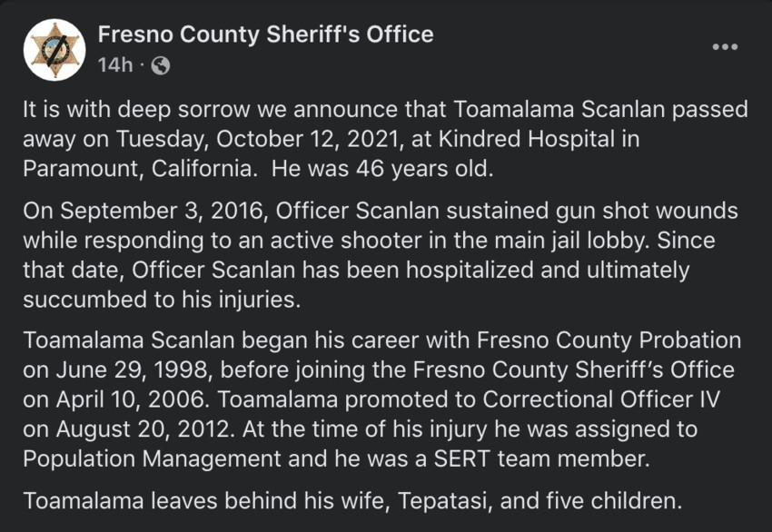Screen dimensions: 772x532
Task: Click "Population Management" in the post text
Action: click(152, 458)
